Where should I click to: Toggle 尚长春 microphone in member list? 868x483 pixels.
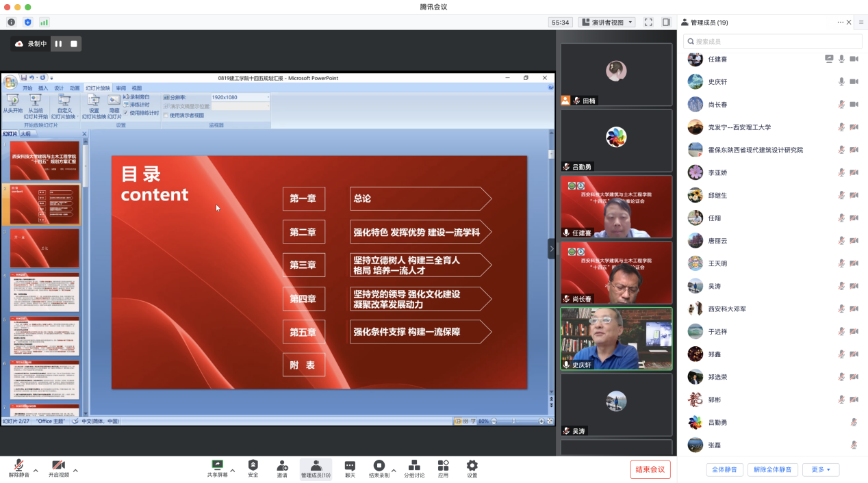[x=841, y=104]
